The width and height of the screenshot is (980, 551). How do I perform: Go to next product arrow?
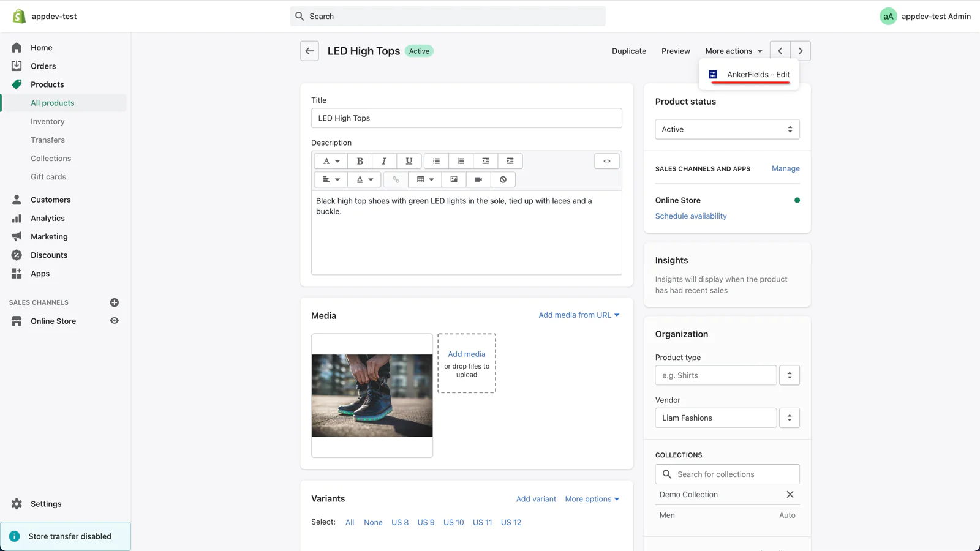click(801, 51)
